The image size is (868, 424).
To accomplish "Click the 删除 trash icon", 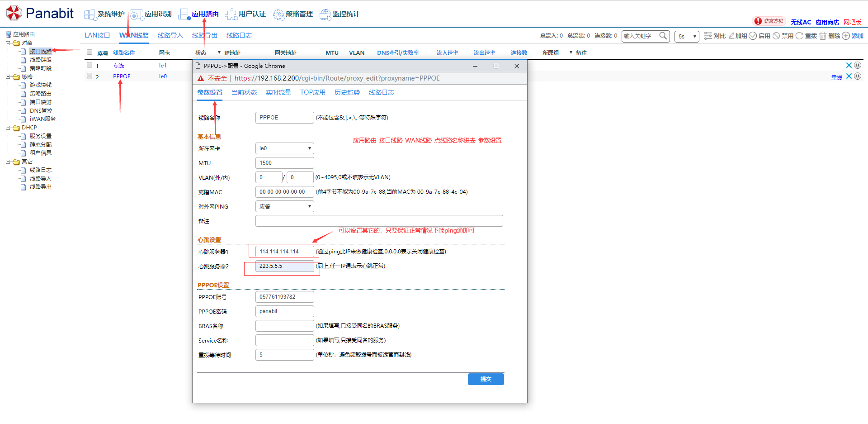I will point(823,36).
